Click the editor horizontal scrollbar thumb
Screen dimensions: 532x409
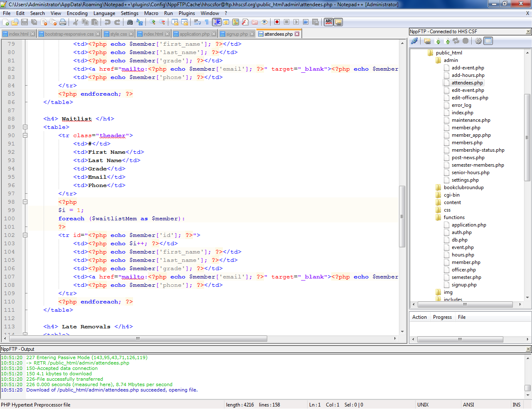pos(137,338)
